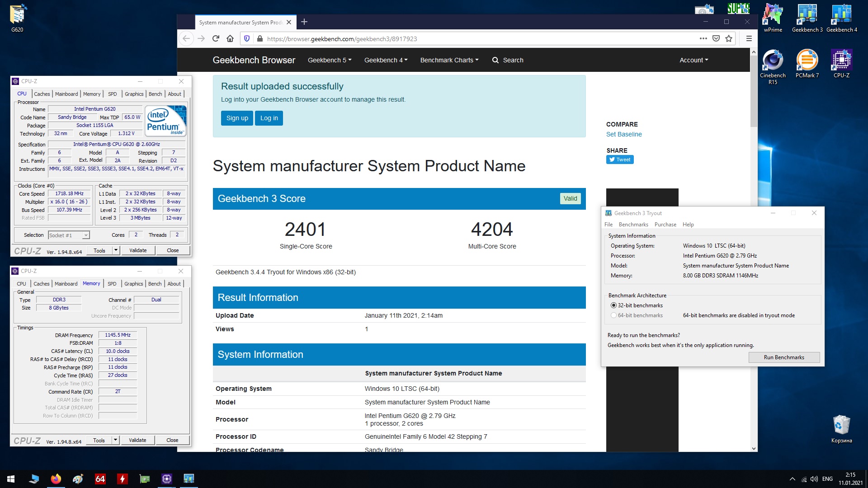The image size is (868, 488).
Task: Expand Geekbench 4 navigation dropdown
Action: pos(386,60)
